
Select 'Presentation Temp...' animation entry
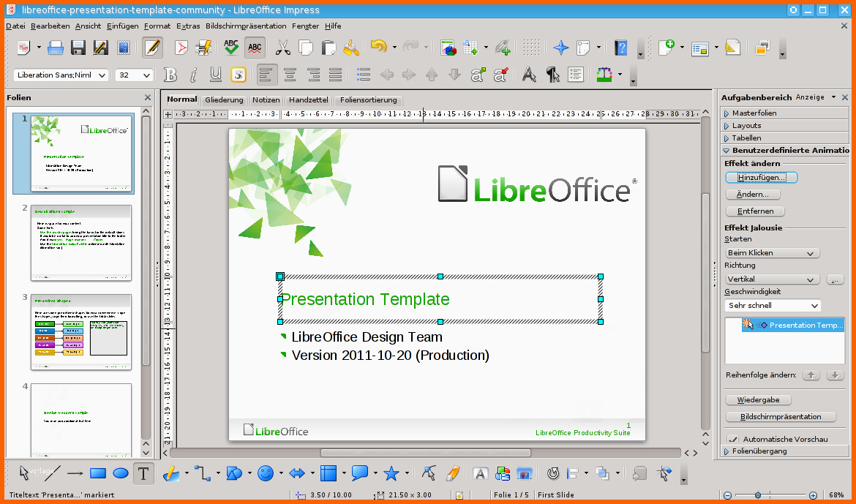792,325
